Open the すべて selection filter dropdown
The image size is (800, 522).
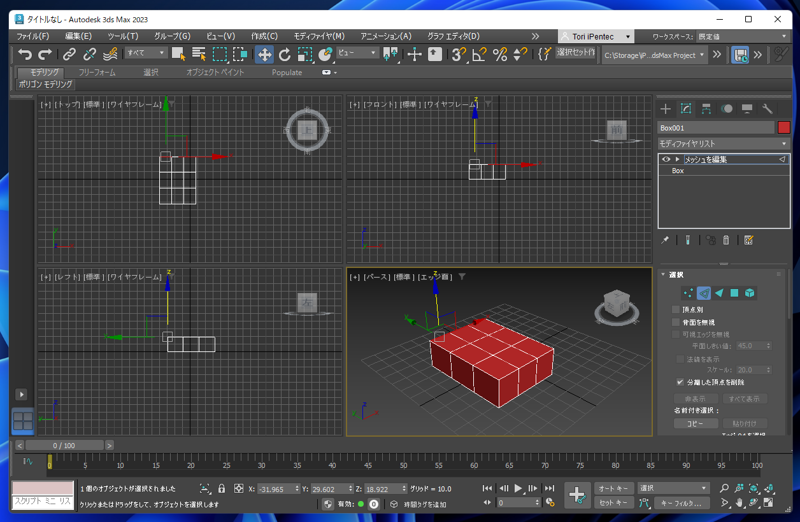click(146, 53)
